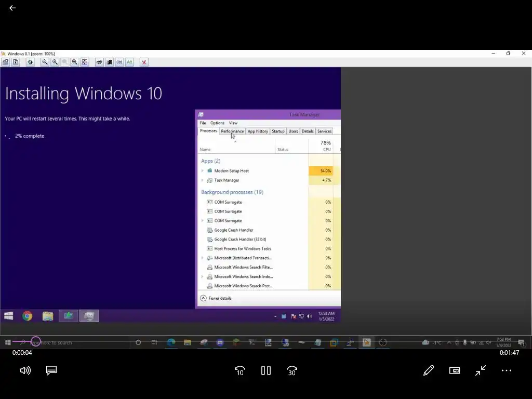Expand Microsoft Distributed Transacti... process
The width and height of the screenshot is (532, 399).
point(203,258)
